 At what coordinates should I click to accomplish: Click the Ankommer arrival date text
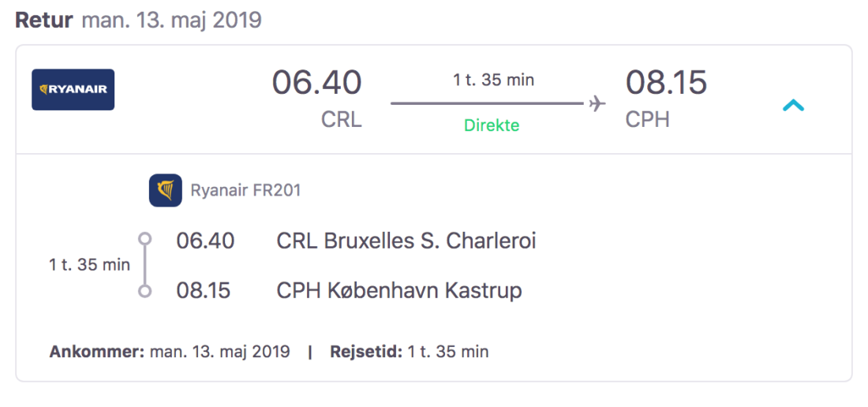(x=170, y=352)
